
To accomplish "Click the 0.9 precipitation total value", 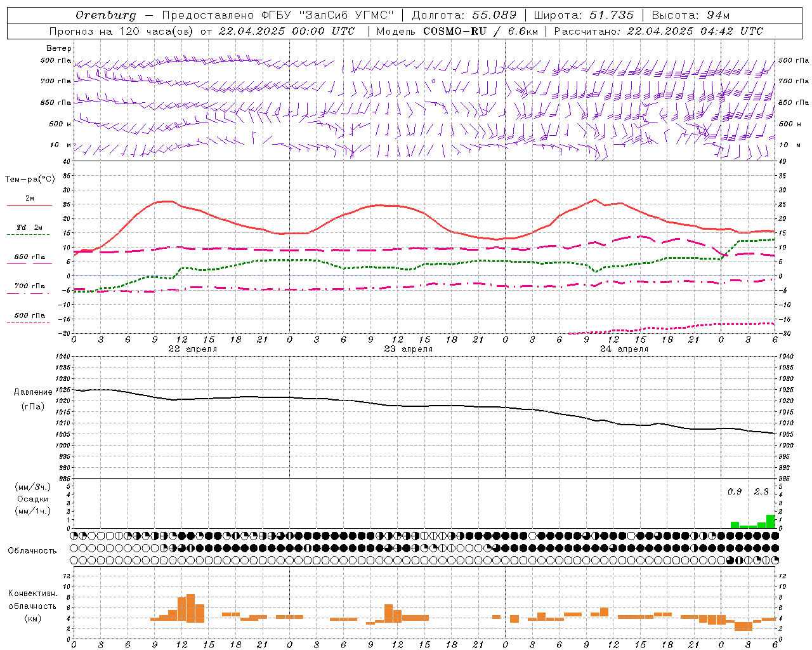I will click(735, 491).
